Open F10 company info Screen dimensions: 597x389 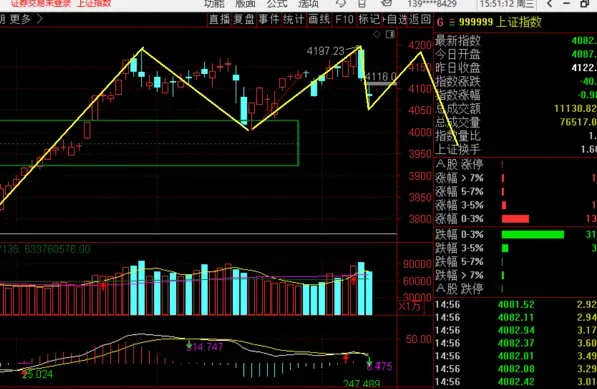(344, 19)
